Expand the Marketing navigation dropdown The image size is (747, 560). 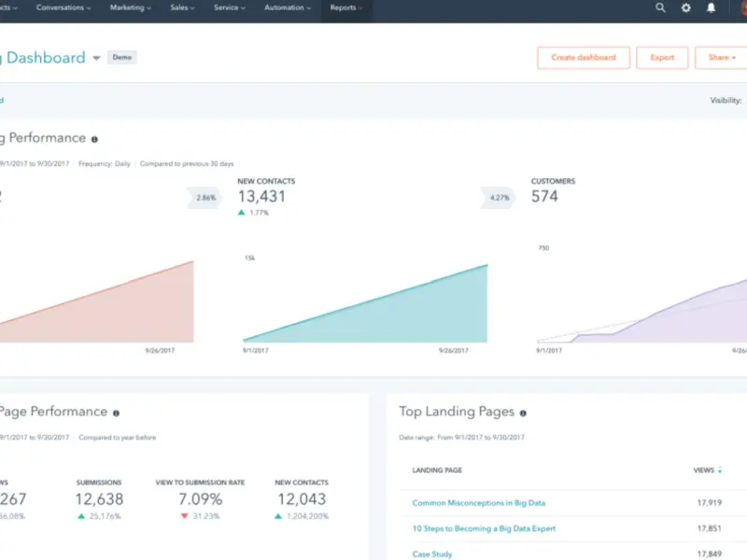pos(131,7)
